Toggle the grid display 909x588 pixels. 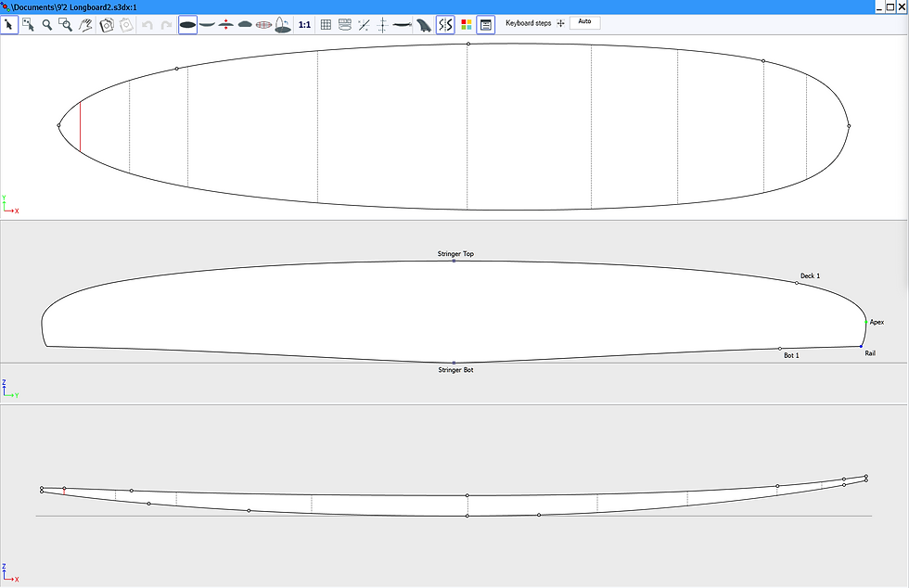(326, 25)
